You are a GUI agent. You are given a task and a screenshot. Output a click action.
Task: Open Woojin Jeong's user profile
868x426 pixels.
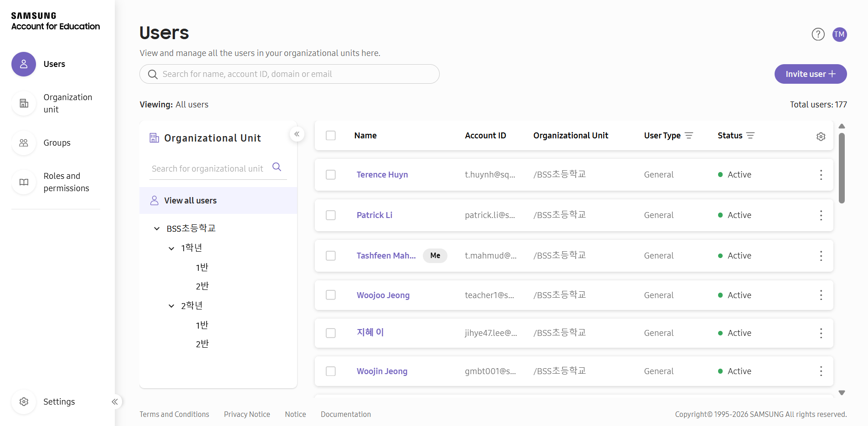382,371
